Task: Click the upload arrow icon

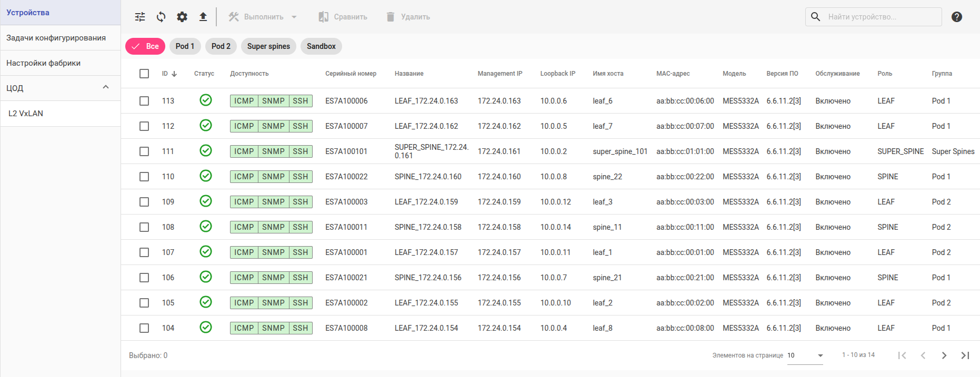Action: tap(203, 17)
